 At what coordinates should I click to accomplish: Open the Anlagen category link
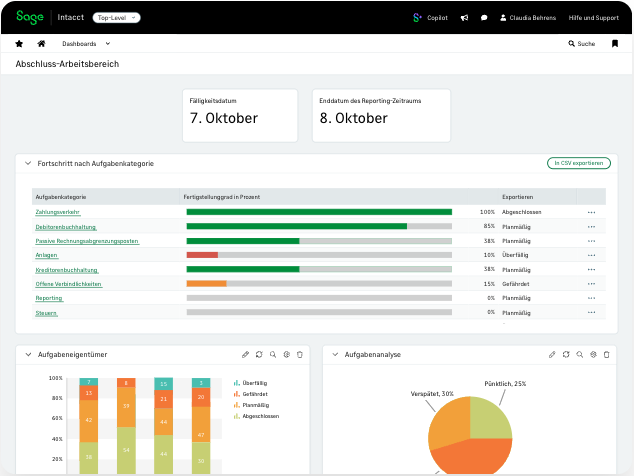(x=46, y=255)
